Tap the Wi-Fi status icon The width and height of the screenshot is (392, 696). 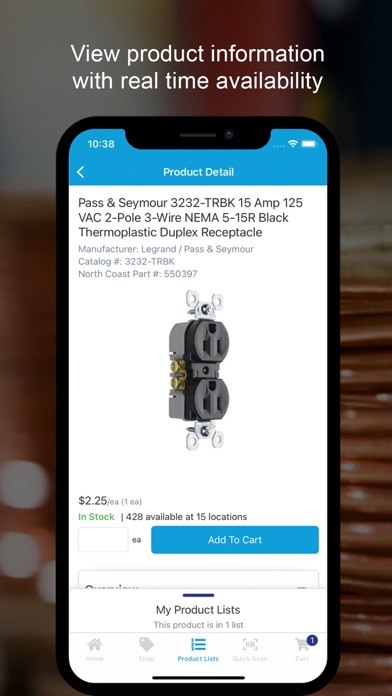[x=293, y=143]
